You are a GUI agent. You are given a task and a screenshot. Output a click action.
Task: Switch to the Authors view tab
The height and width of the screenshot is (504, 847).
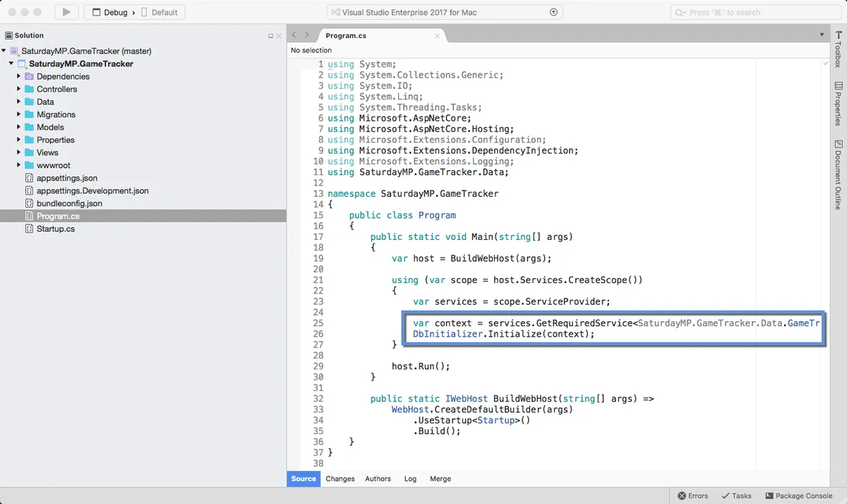click(x=378, y=479)
